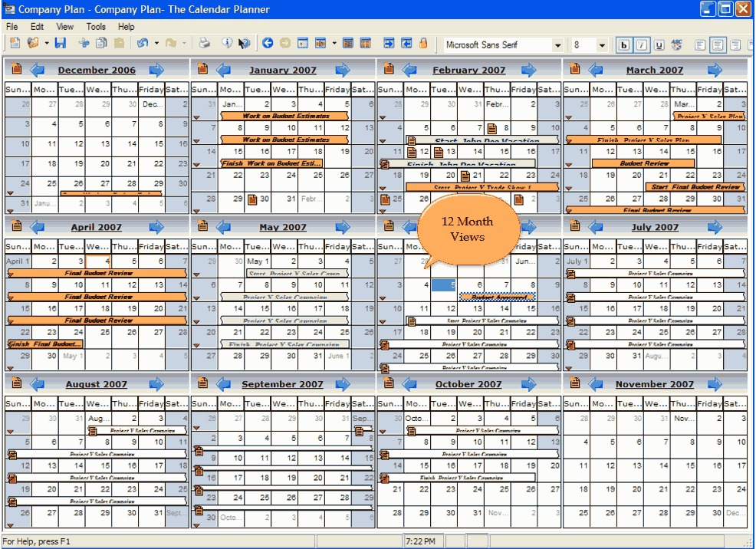Open the View menu
Viewport: 756px width, 549px height.
click(64, 27)
